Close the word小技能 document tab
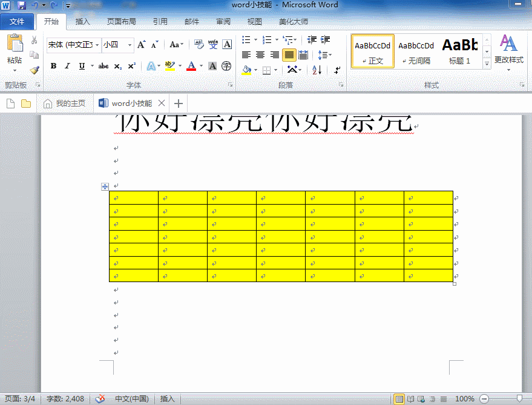The image size is (532, 405). 162,103
